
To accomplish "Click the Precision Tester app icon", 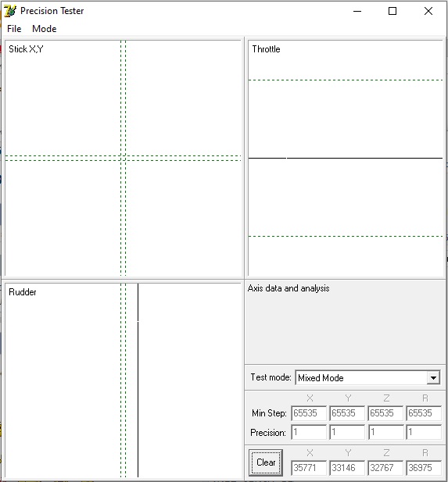I will pos(10,11).
